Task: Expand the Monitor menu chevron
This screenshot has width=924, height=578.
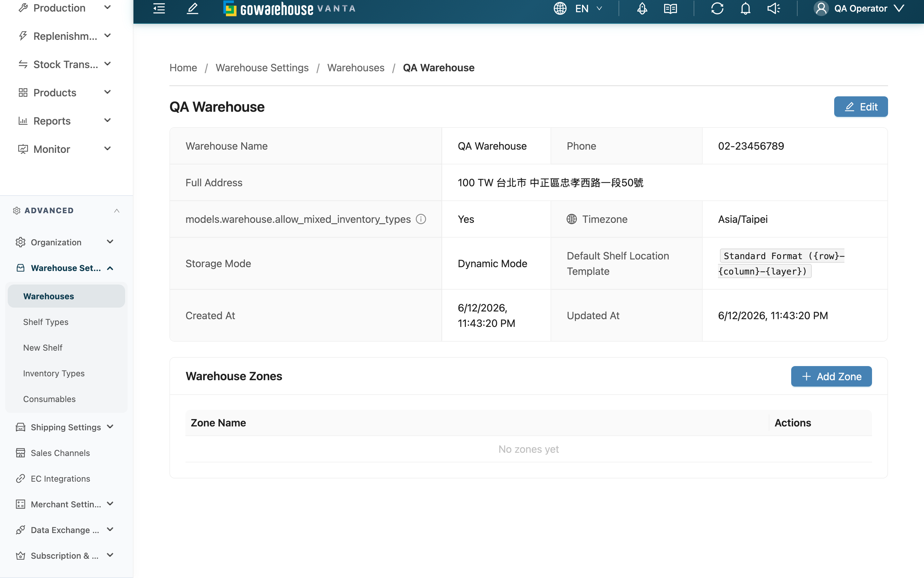Action: pyautogui.click(x=108, y=149)
